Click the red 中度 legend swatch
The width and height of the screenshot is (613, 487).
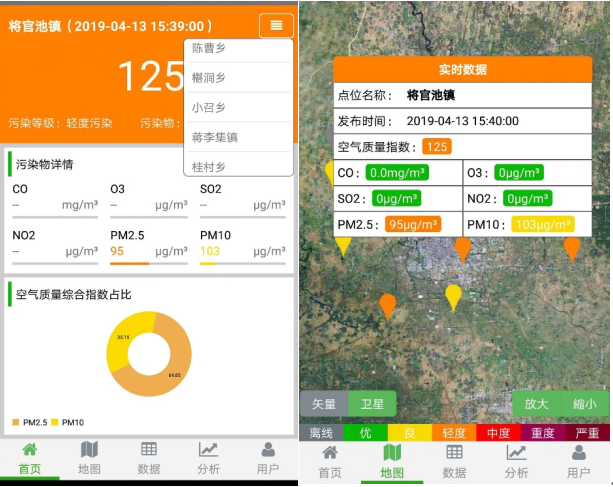tap(498, 433)
